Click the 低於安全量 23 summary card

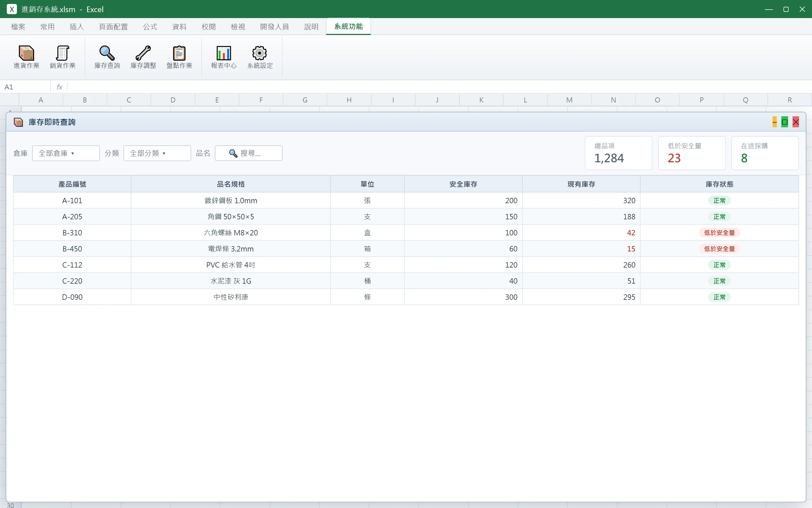pos(692,153)
